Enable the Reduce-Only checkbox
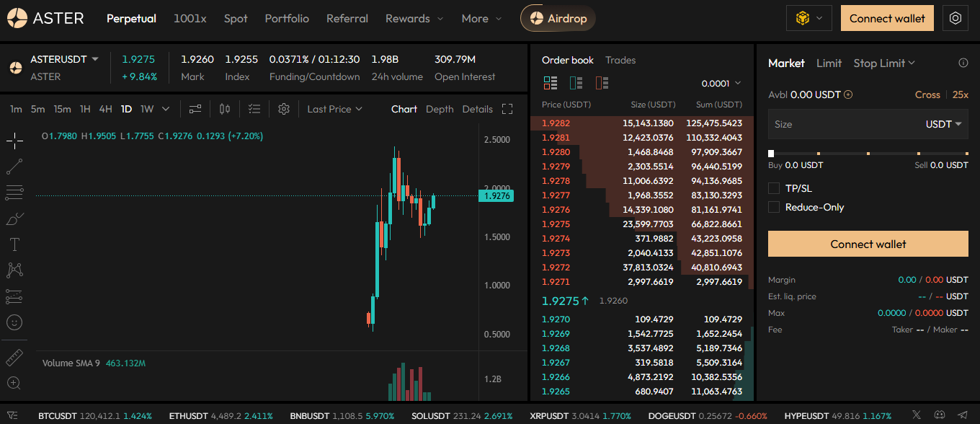Screen dimensions: 980x424 coord(774,207)
